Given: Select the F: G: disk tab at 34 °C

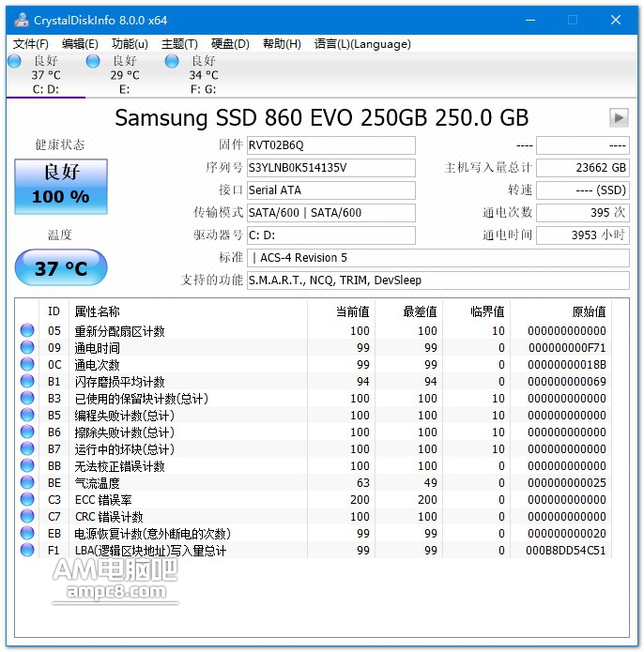Looking at the screenshot, I should coord(204,75).
